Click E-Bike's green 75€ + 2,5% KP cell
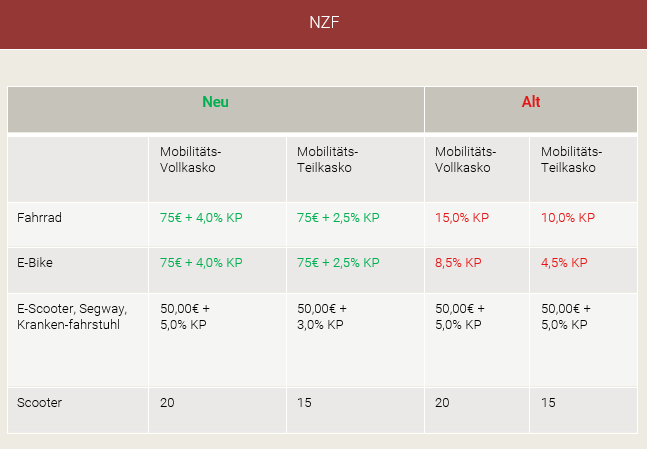This screenshot has height=449, width=647. point(338,263)
